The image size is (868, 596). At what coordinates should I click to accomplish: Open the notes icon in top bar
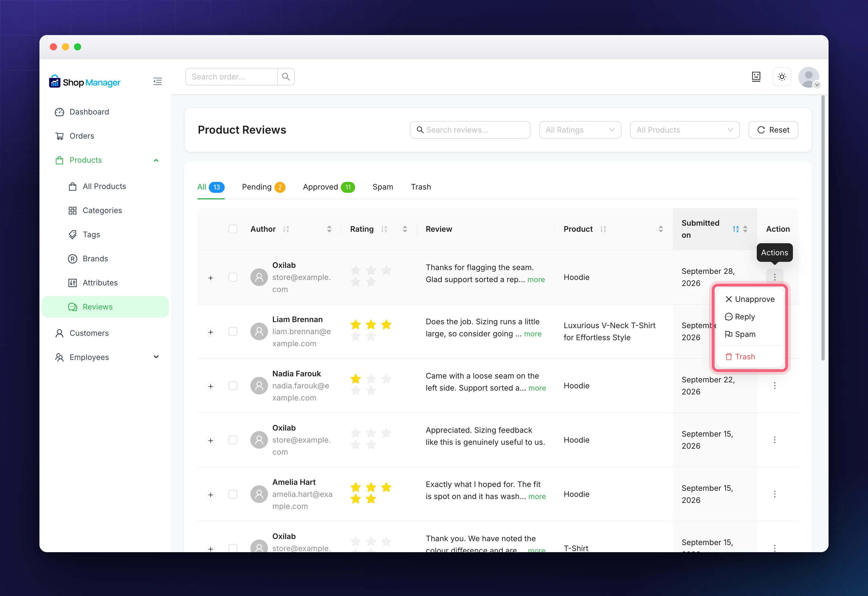756,76
